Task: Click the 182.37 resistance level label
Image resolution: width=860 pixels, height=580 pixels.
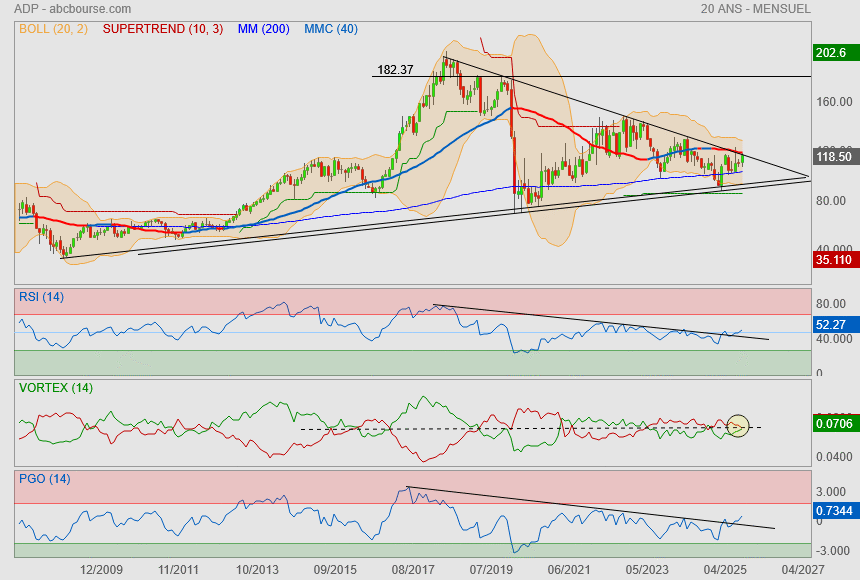Action: 394,70
